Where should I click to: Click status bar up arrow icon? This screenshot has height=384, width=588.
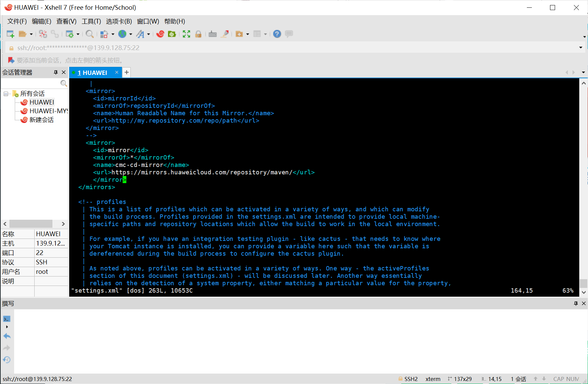[x=536, y=379]
